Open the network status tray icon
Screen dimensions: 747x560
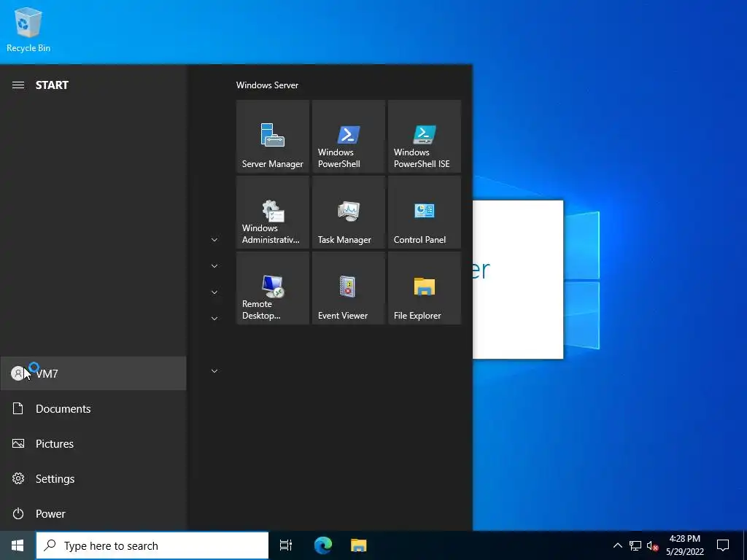click(635, 545)
